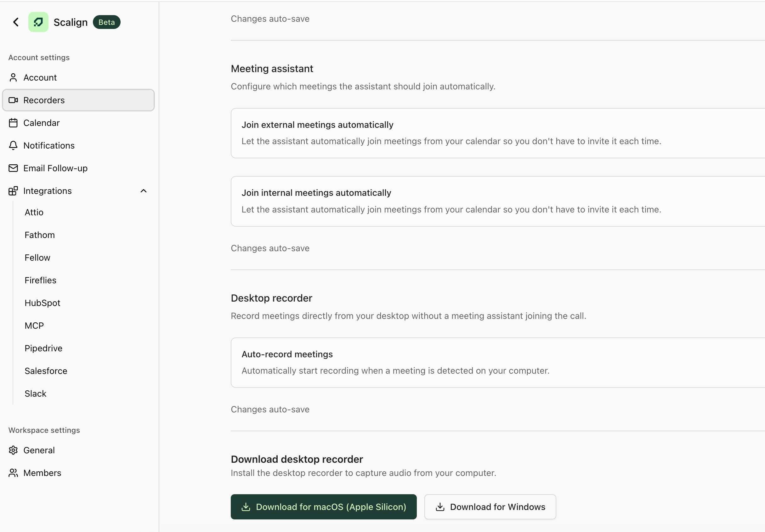Turn on Auto-record meetings
765x532 pixels.
(750, 362)
